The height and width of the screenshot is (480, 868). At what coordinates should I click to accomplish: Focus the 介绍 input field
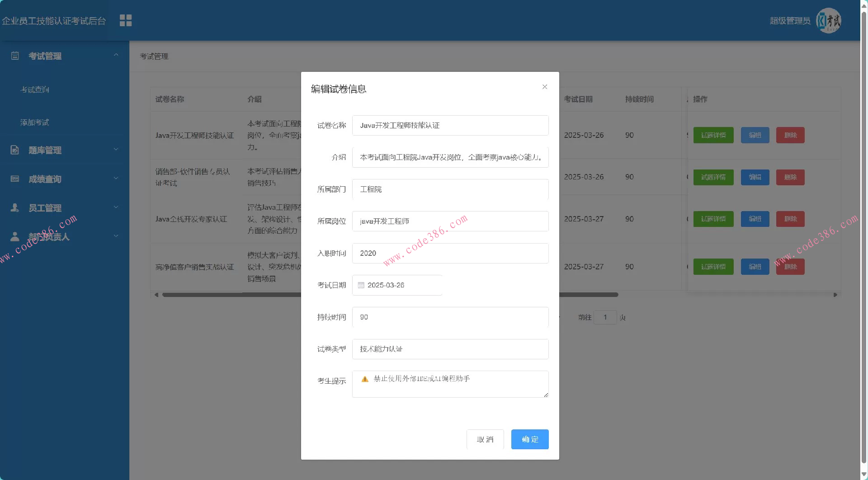[450, 157]
